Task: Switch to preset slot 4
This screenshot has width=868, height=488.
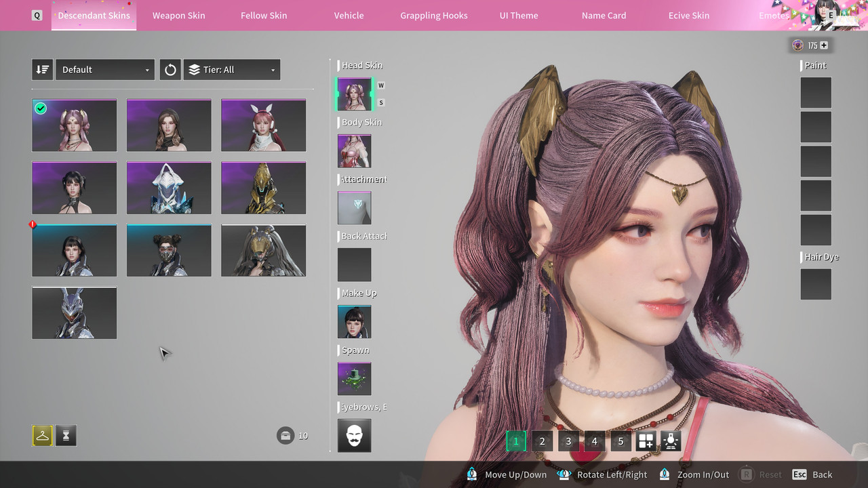Action: click(x=595, y=441)
